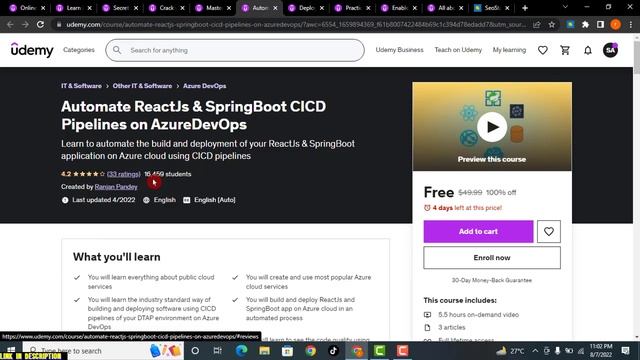The image size is (640, 360).
Task: Add course to wishlist with heart button
Action: click(549, 231)
